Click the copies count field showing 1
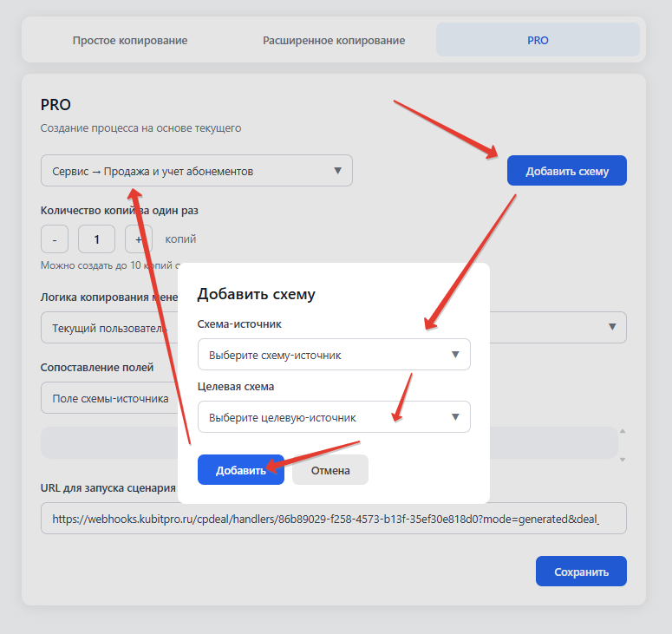672x634 pixels. click(97, 239)
